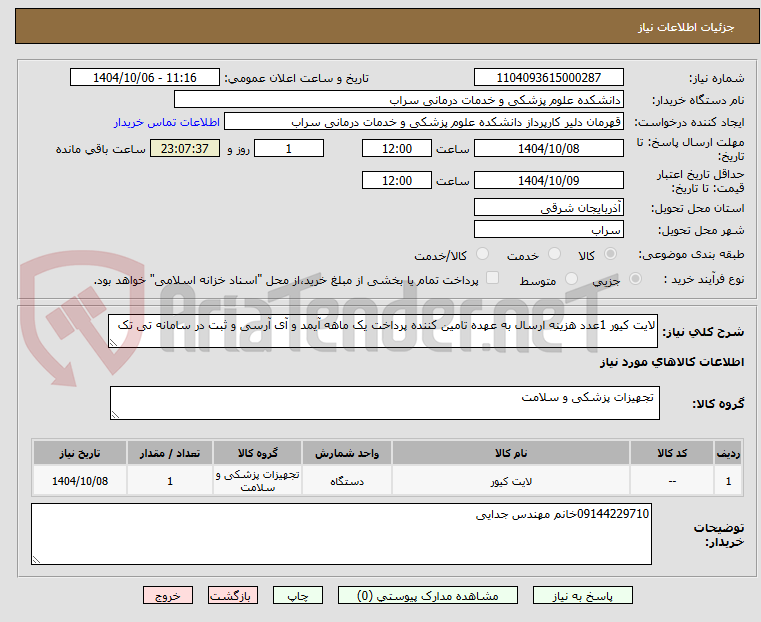Click response deadline date 1404/10/08 field
Viewport: 761px width, 622px height.
pos(548,148)
